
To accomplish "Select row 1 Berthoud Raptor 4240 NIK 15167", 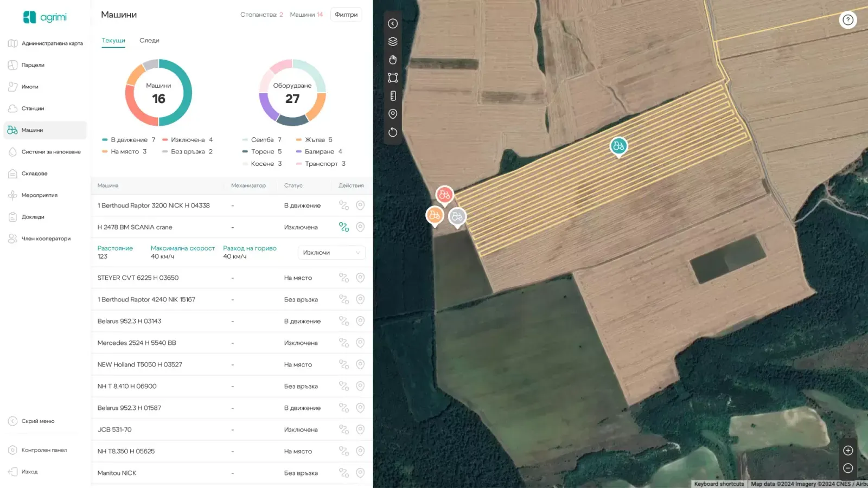I will coord(232,299).
